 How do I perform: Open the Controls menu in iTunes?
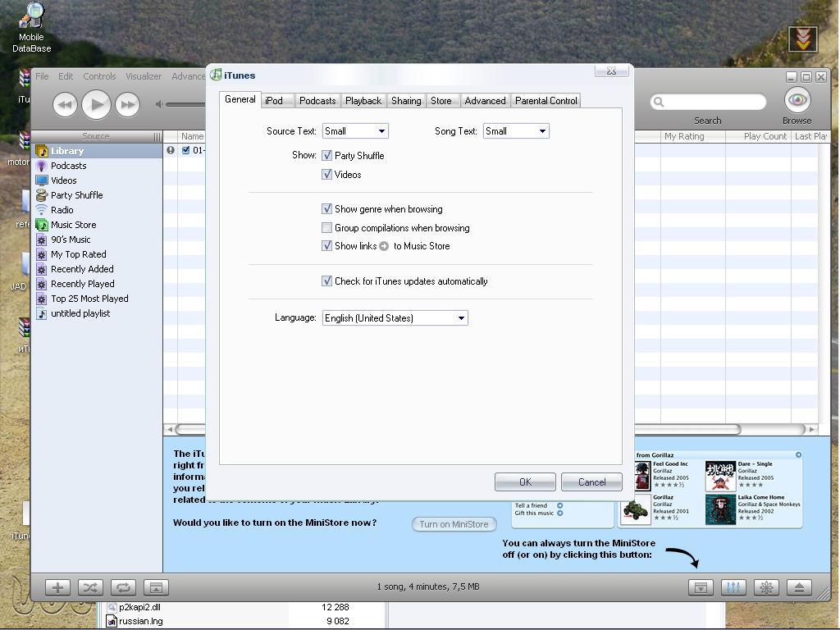pos(99,76)
